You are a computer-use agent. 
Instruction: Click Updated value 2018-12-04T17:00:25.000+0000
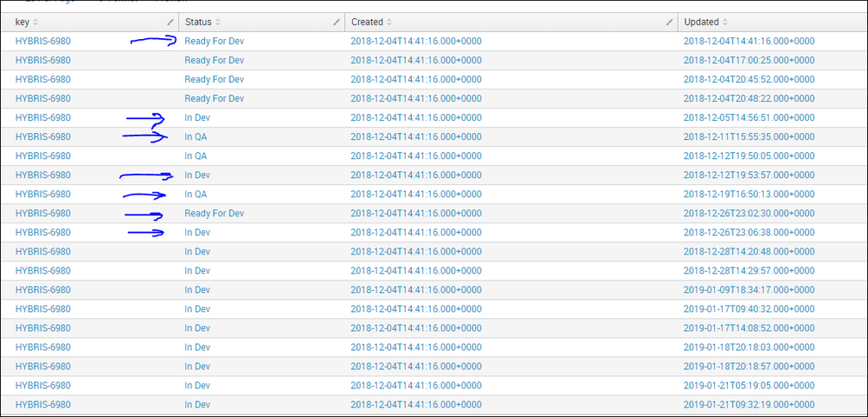click(x=749, y=60)
